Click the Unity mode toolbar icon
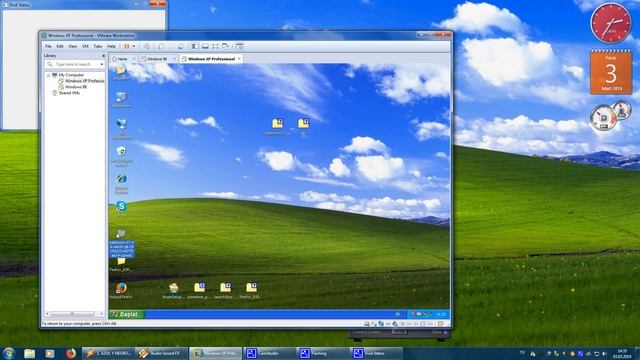The width and height of the screenshot is (640, 360). 225,47
